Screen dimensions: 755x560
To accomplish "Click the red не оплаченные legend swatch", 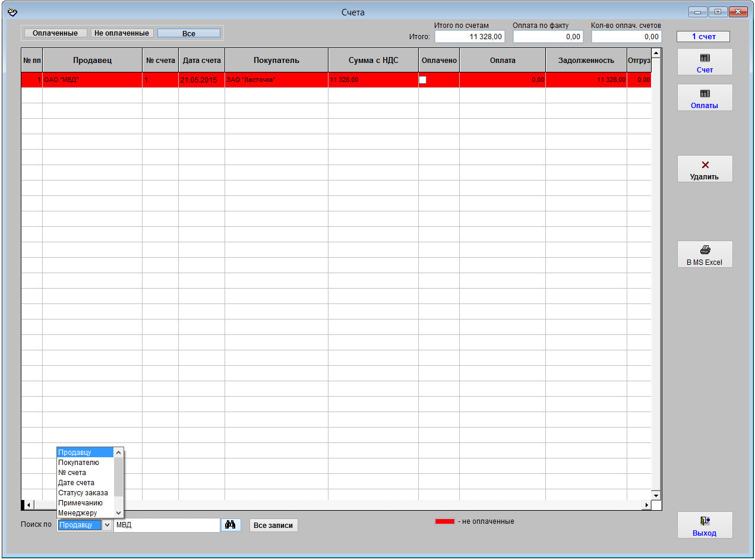I will point(445,521).
